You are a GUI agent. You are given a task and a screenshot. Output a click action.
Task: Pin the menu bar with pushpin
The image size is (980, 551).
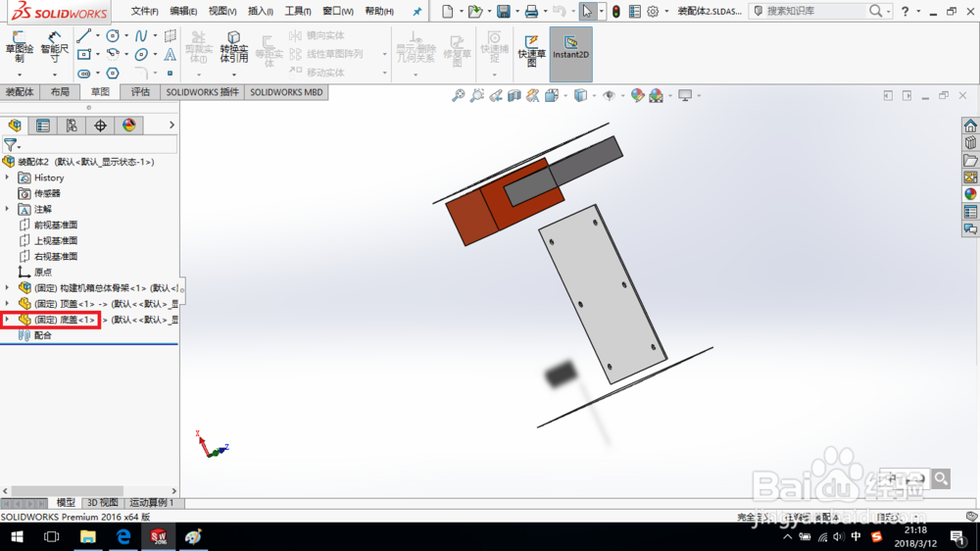[x=416, y=11]
